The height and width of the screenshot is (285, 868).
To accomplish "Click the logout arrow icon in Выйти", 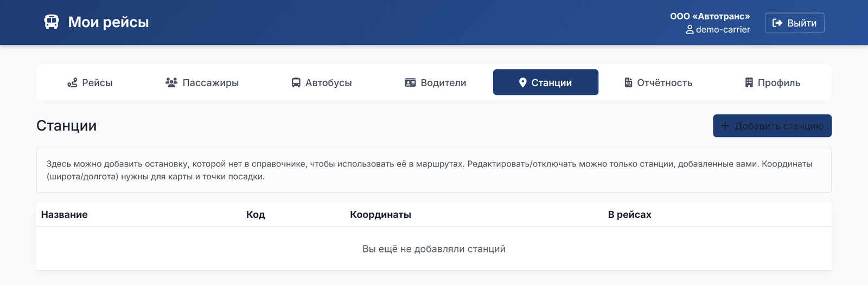I will point(777,23).
